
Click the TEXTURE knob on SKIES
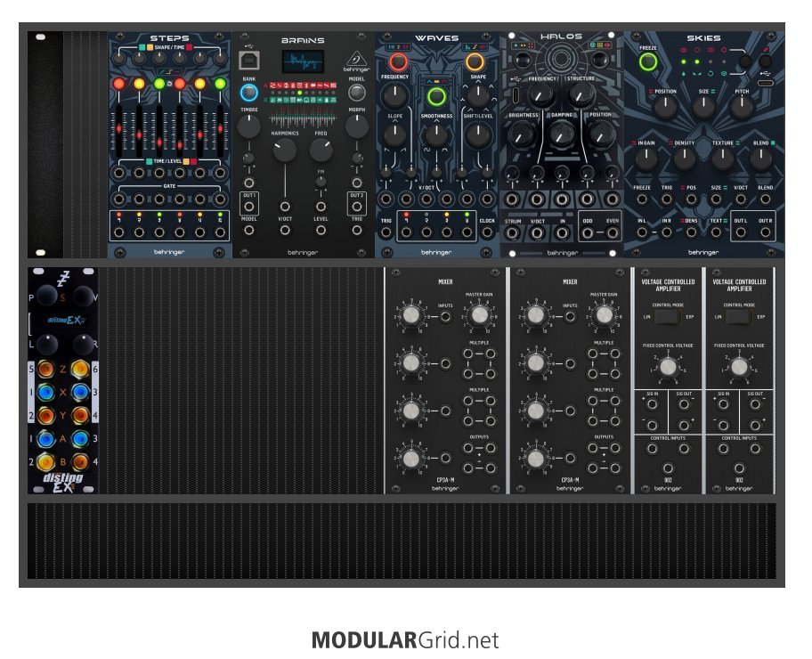[722, 159]
